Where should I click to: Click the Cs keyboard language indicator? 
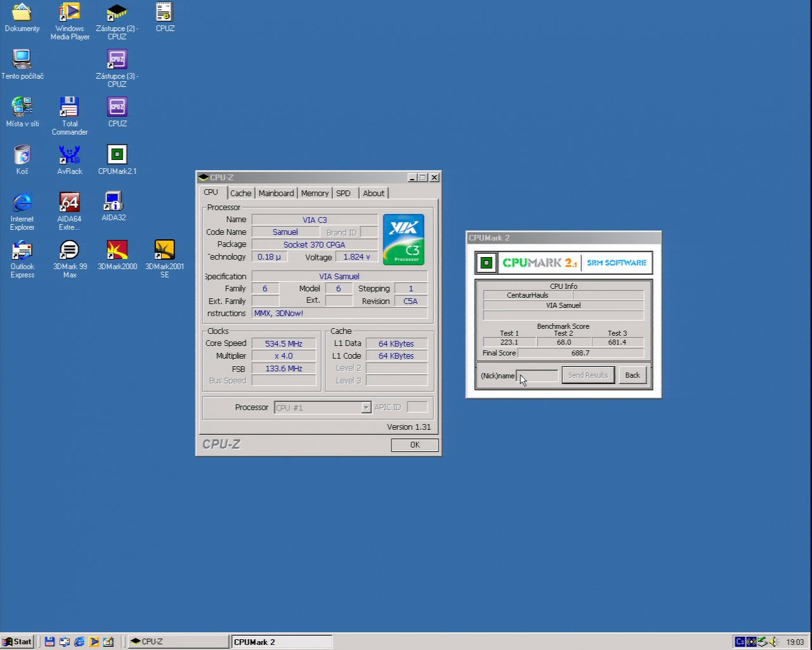click(x=740, y=642)
